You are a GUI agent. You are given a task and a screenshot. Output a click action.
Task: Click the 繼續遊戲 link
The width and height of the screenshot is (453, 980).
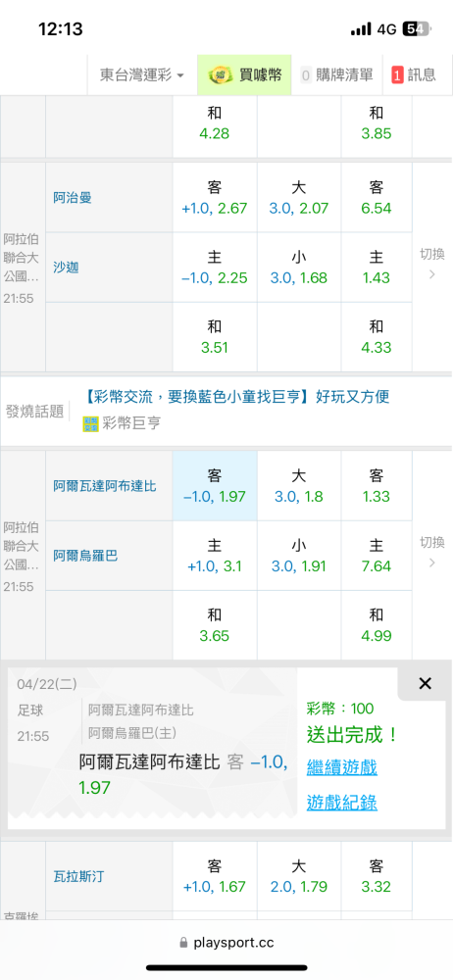pos(341,767)
